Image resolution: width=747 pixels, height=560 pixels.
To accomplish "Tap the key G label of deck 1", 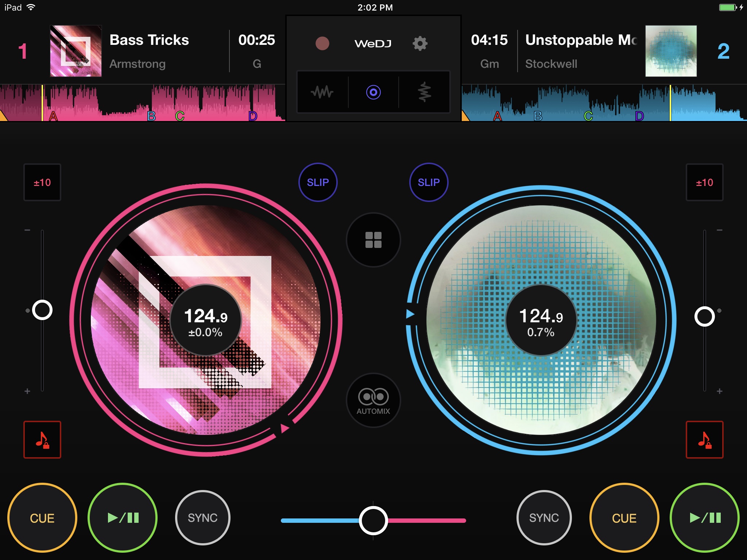I will tap(257, 64).
